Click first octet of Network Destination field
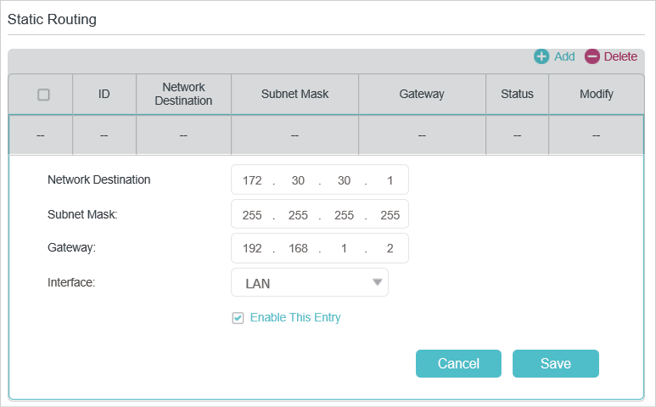 pos(252,180)
